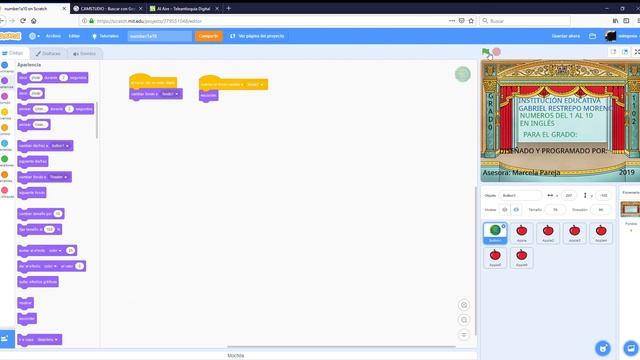The height and width of the screenshot is (360, 640).
Task: Open the language globe dropdown
Action: 34,36
